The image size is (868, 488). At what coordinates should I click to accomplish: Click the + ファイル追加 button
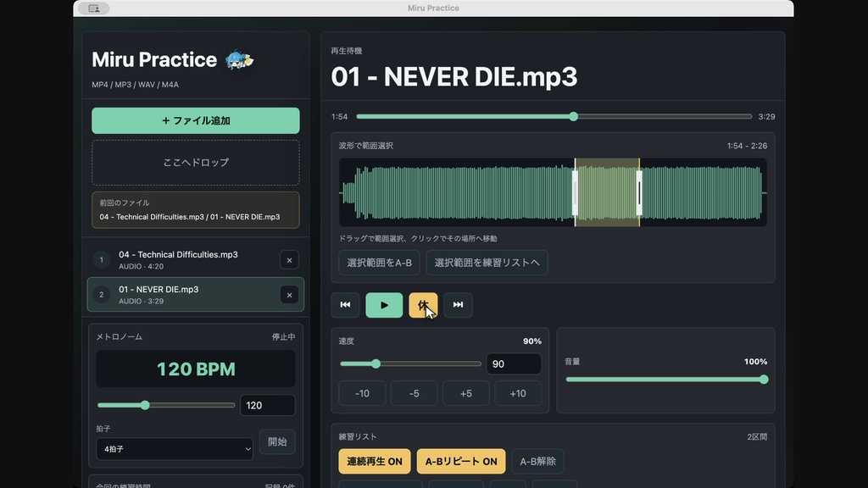tap(196, 120)
